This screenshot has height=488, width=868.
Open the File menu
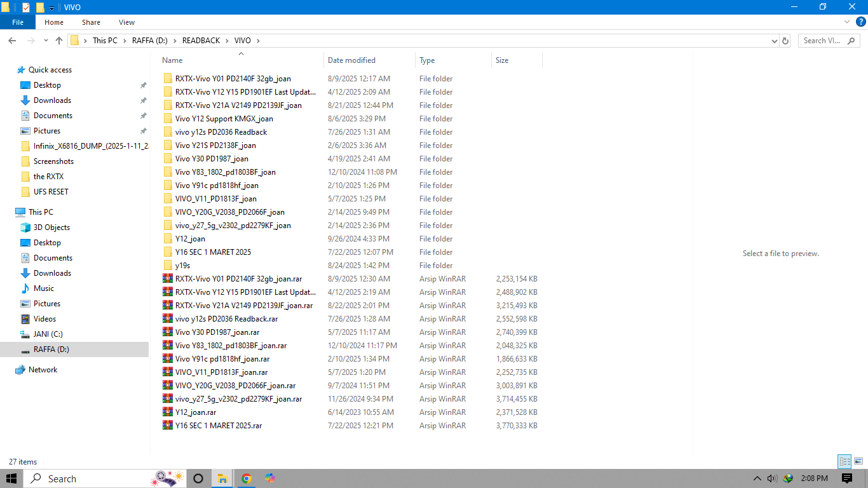[x=17, y=21]
